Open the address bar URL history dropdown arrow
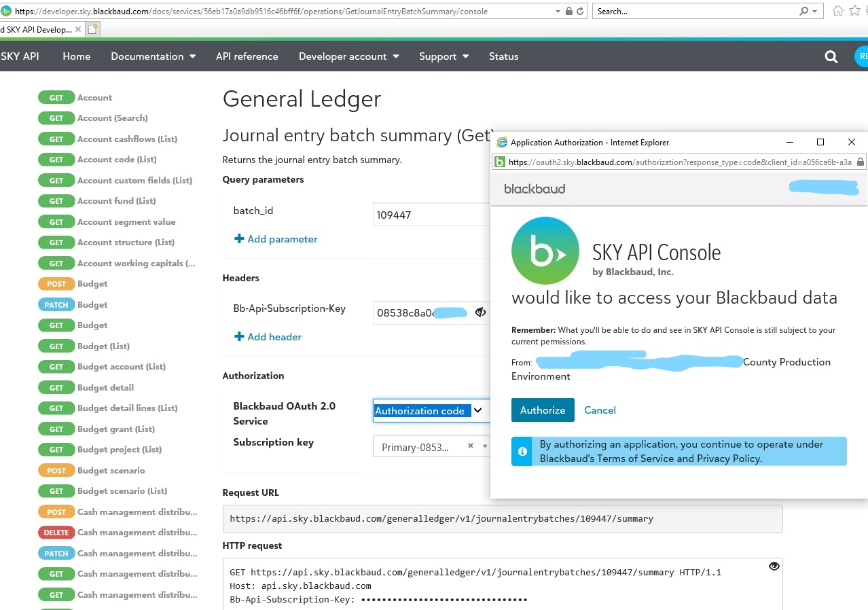The image size is (868, 610). point(559,12)
